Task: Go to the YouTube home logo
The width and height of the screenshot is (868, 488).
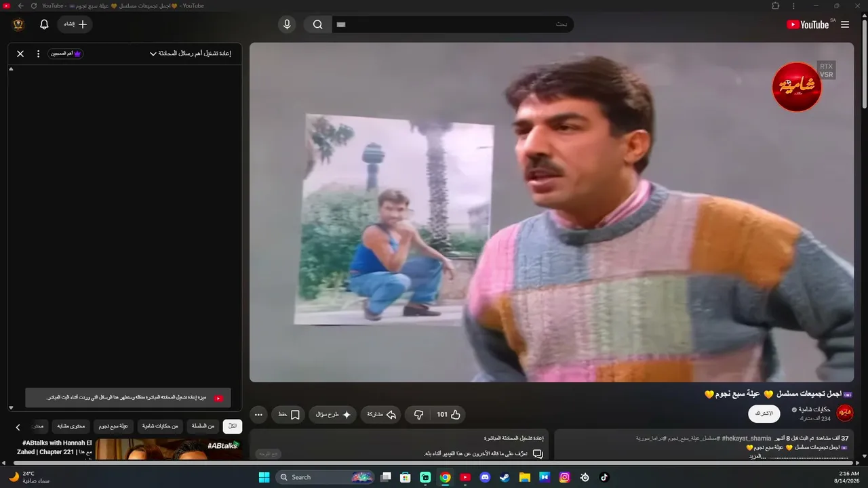Action: click(808, 24)
